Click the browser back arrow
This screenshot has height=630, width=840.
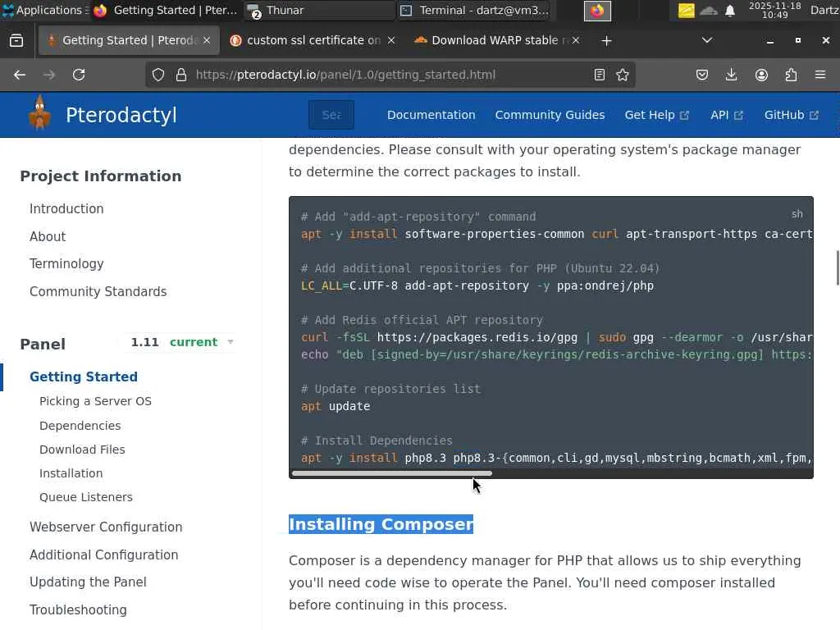(20, 75)
